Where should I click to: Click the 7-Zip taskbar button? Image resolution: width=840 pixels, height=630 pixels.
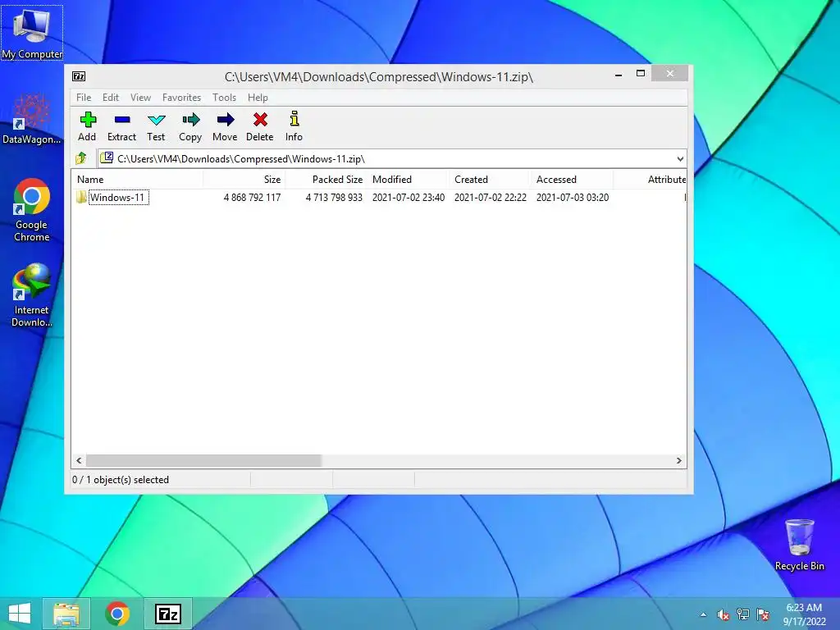[x=168, y=614]
